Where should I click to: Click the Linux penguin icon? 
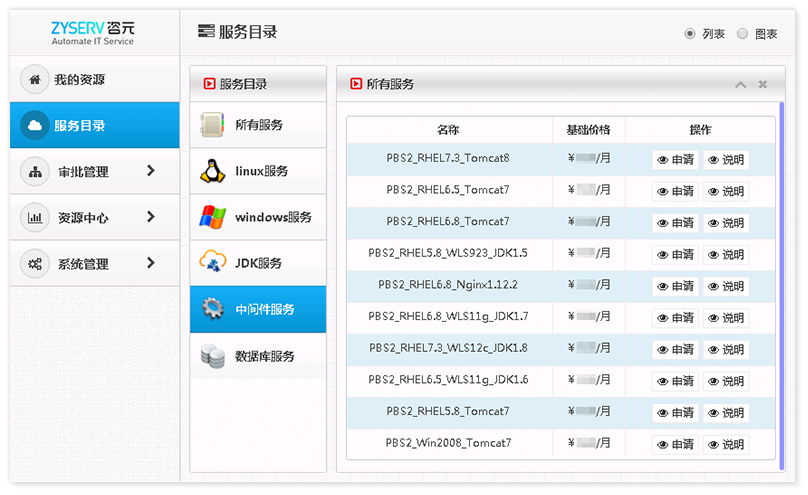pos(212,171)
